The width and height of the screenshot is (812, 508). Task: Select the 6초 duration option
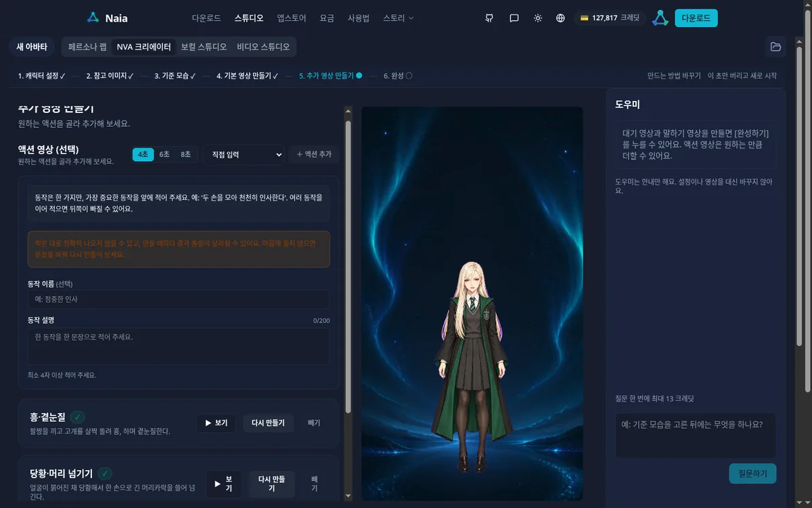click(x=164, y=154)
